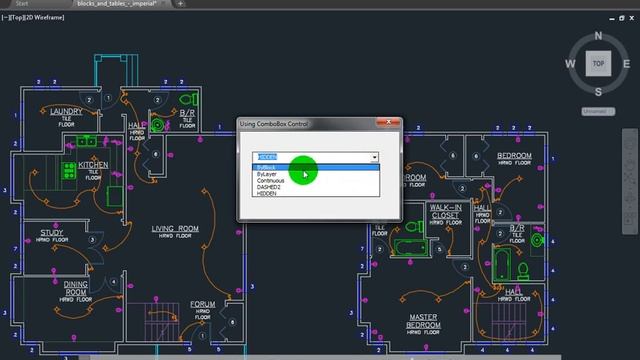Restore down the drawing viewport window
The width and height of the screenshot is (640, 360).
coord(622,18)
